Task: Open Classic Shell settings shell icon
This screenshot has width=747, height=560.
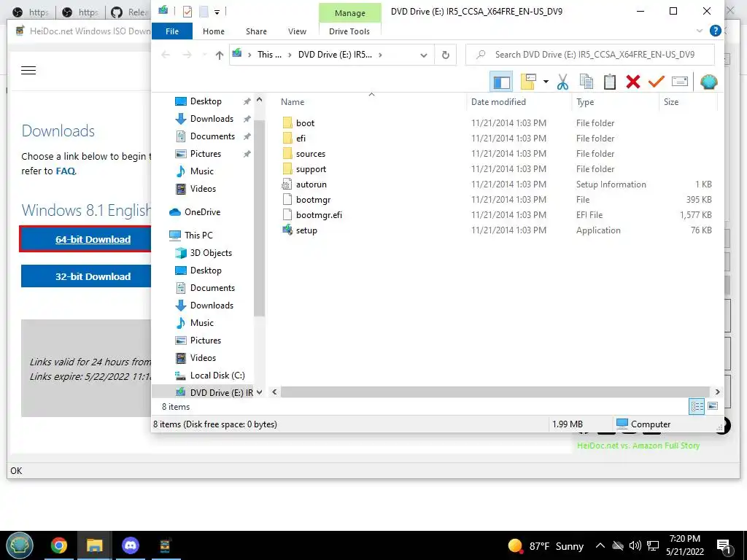Action: 709,82
